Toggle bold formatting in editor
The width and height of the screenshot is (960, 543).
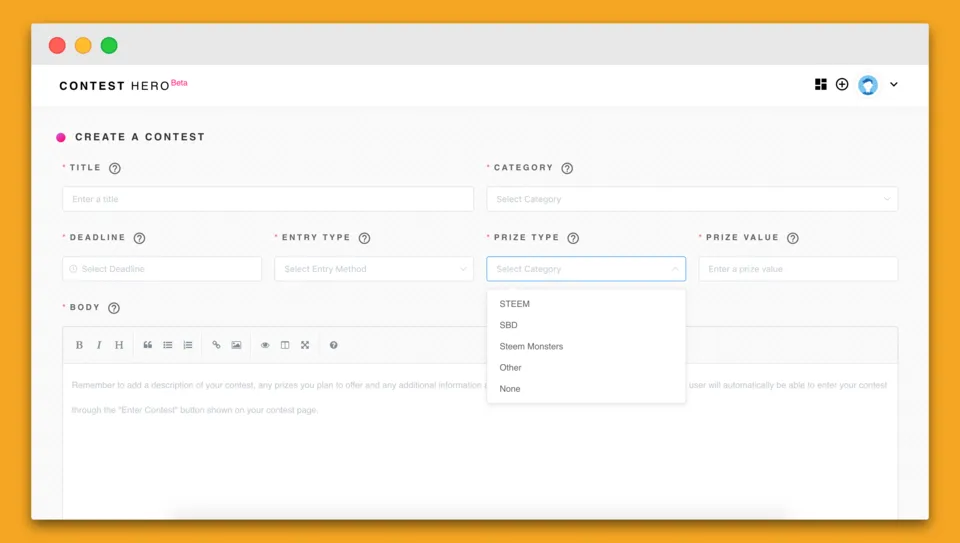pyautogui.click(x=79, y=345)
